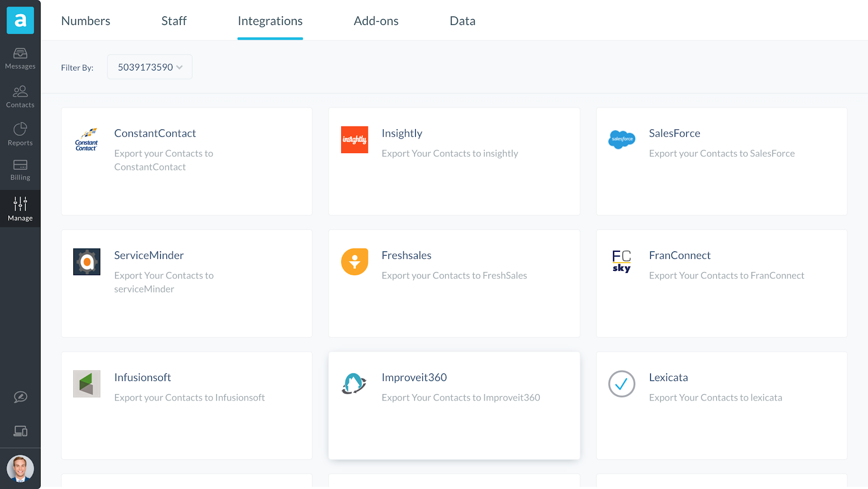
Task: Click the devices icon in sidebar
Action: coord(20,431)
